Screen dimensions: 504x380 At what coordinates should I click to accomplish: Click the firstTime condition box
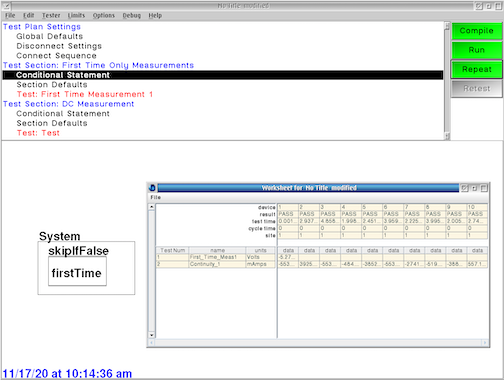[x=77, y=271]
